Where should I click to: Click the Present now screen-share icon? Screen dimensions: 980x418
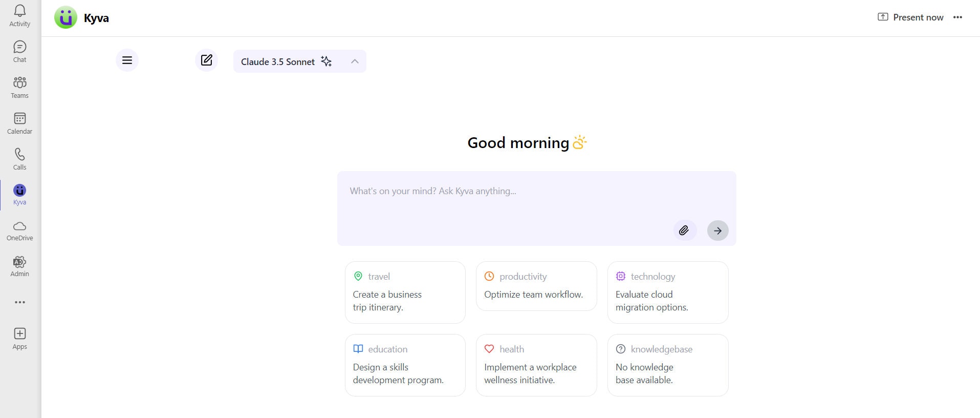click(883, 17)
